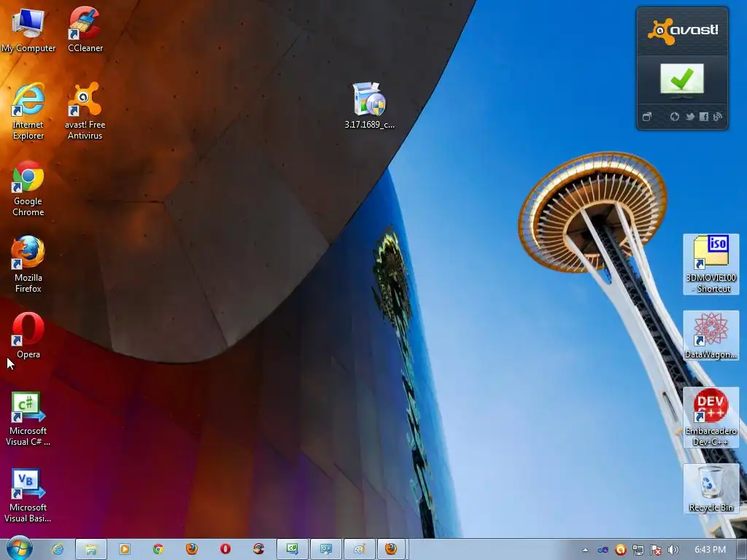Launch CCleaner from the taskbar
The width and height of the screenshot is (747, 560).
(x=259, y=549)
